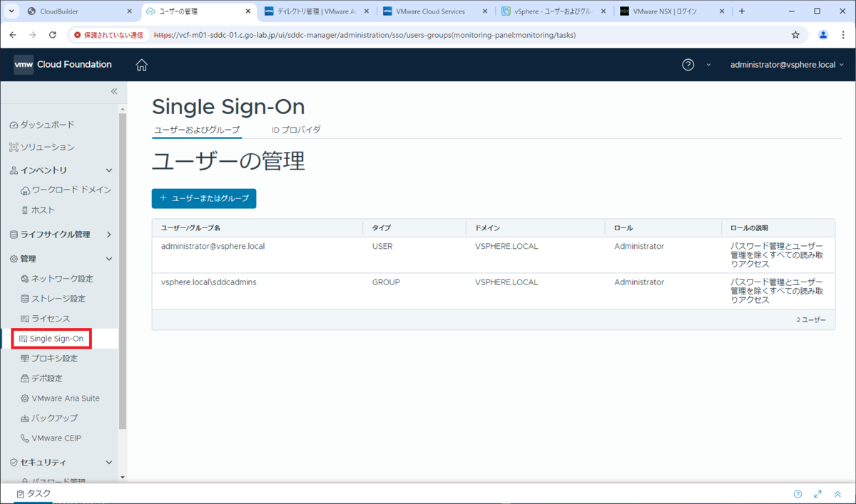Reload the page

[52, 34]
